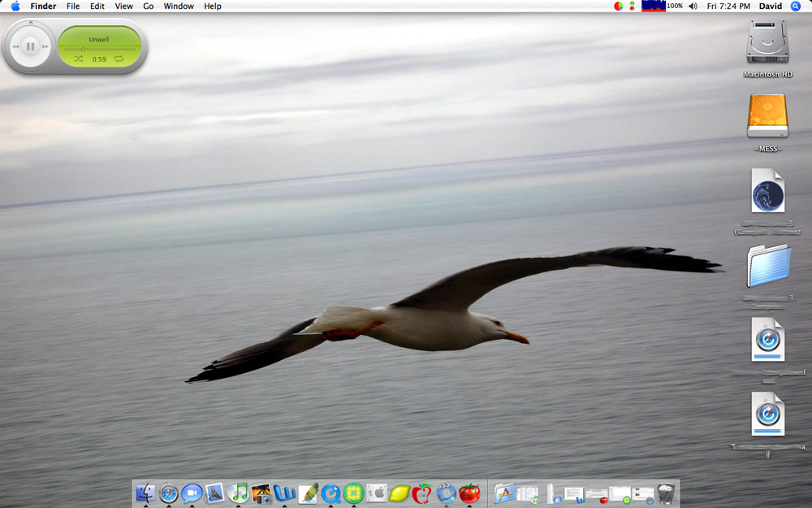Open the volume control in the menu bar
Screen dimensions: 812x508
pyautogui.click(x=693, y=7)
